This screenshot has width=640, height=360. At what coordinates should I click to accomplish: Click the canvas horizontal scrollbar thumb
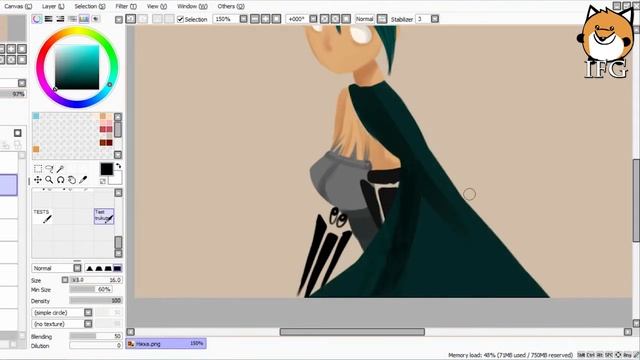click(352, 332)
